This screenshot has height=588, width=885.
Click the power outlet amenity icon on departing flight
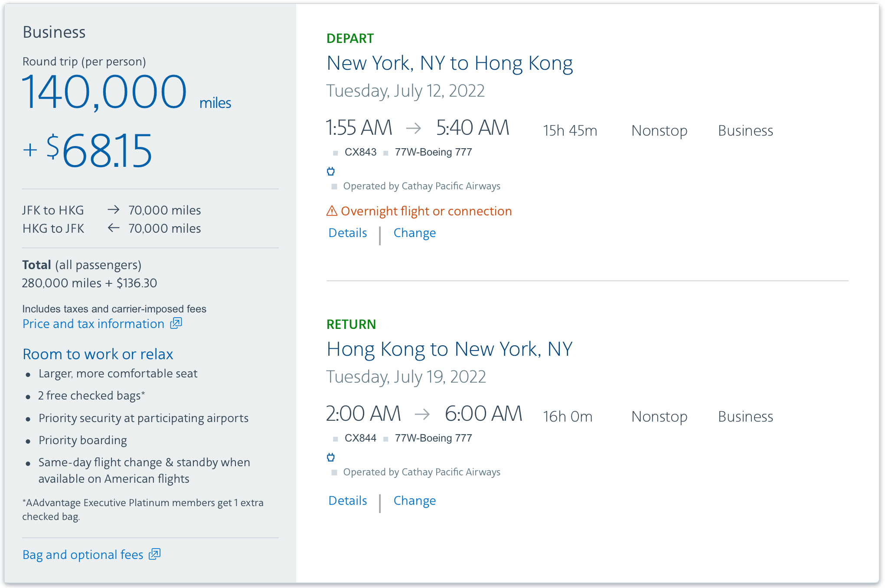pos(331,171)
